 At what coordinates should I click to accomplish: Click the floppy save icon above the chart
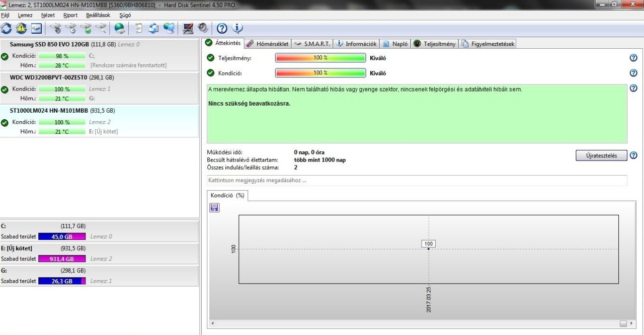[x=215, y=207]
